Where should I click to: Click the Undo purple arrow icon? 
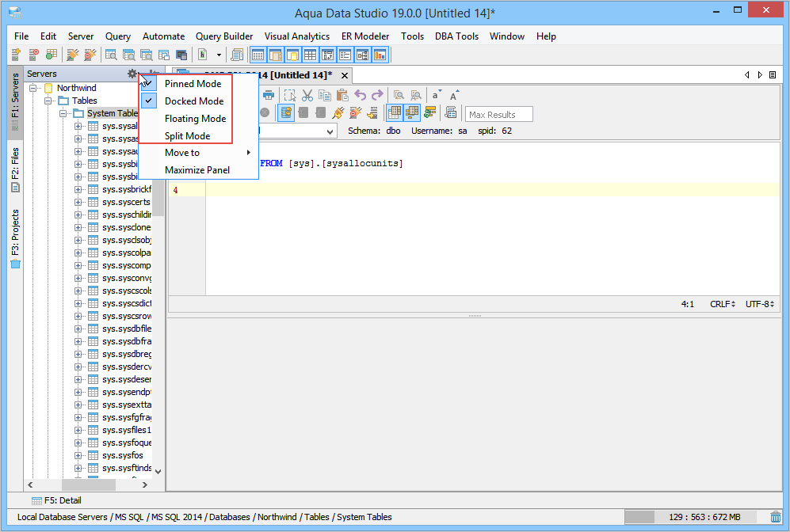[360, 95]
